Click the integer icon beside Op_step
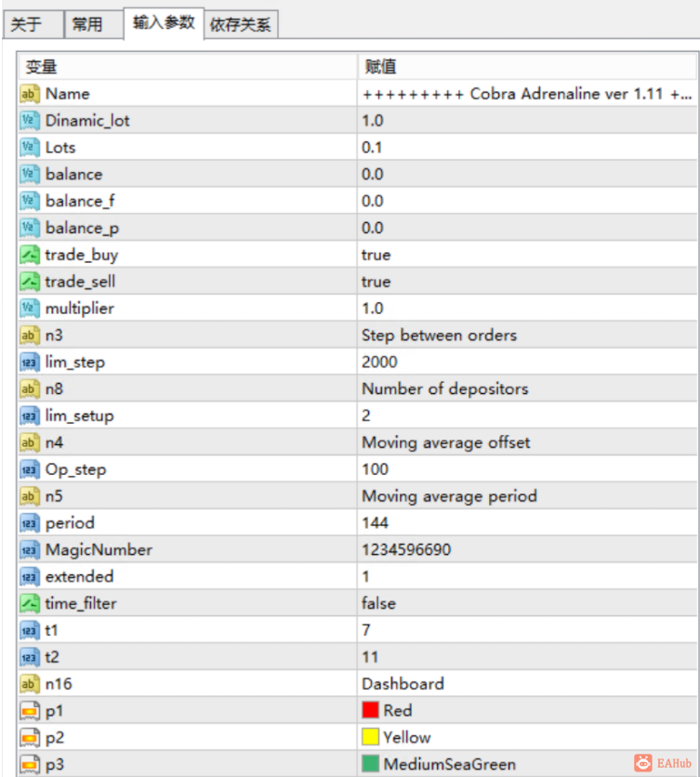 29,469
